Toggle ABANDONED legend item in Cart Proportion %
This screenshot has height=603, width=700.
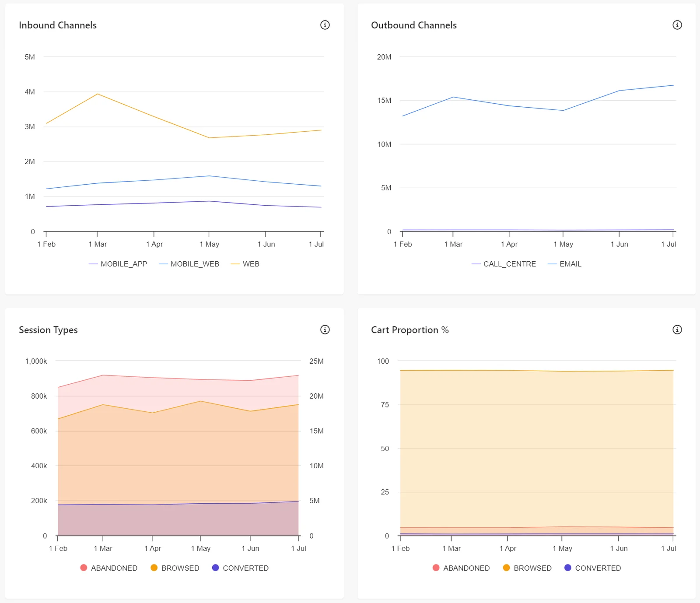tap(461, 568)
